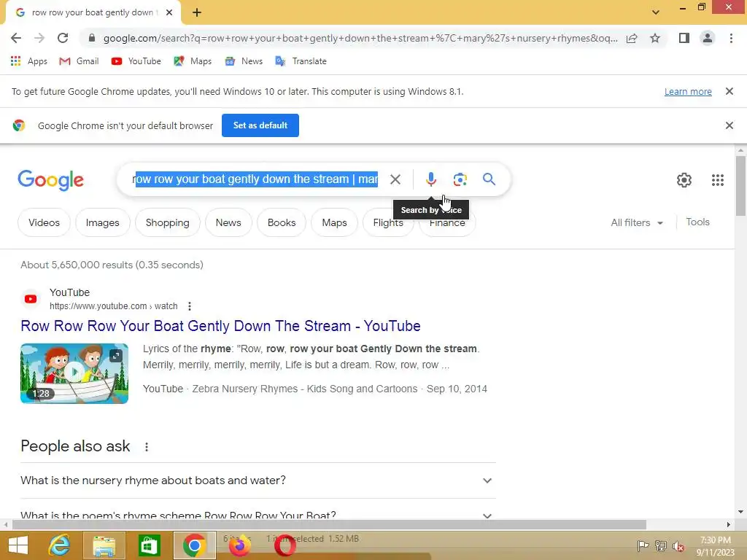
Task: Open Gmail bookmark
Action: (x=79, y=61)
